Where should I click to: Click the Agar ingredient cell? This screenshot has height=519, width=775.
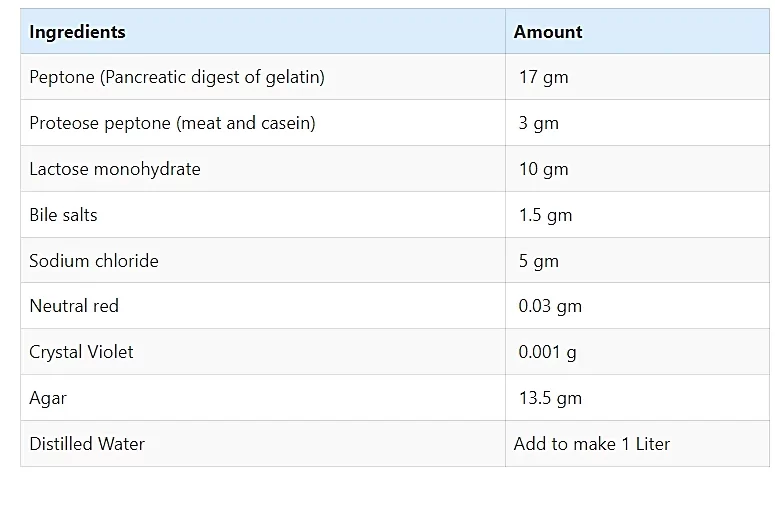pyautogui.click(x=263, y=397)
